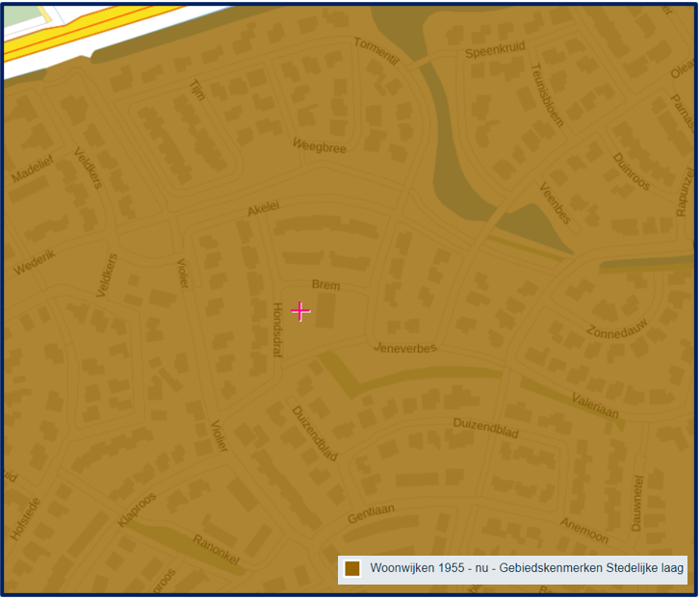
Task: Pick the Weegbree street label
Action: 319,145
